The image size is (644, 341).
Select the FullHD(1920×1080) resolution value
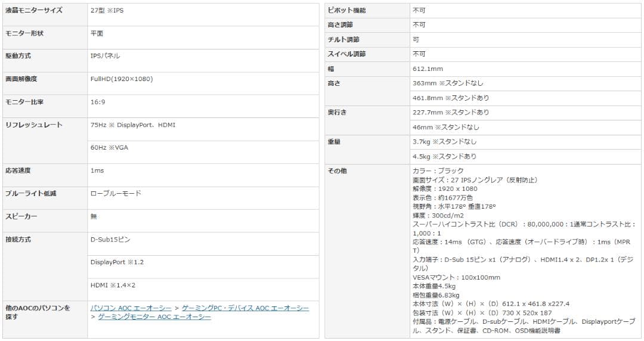point(120,79)
